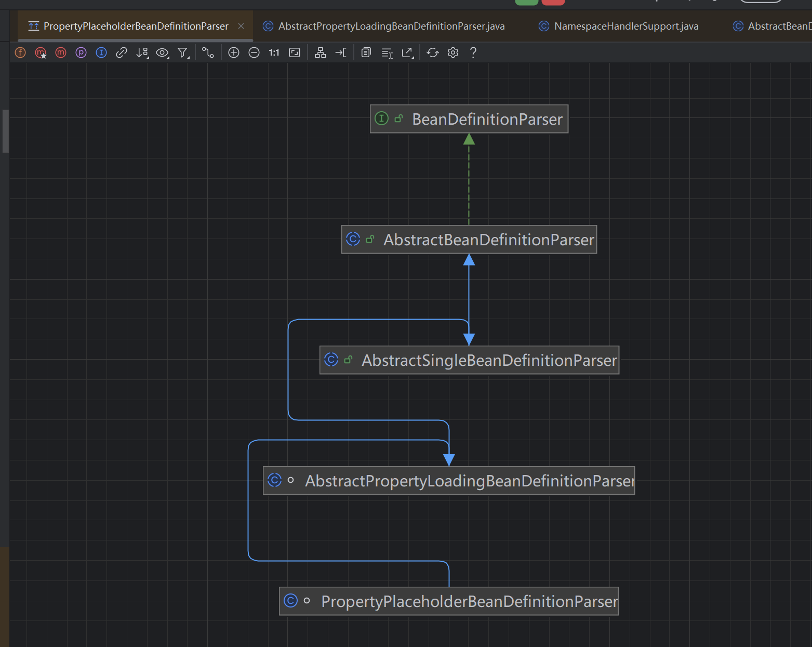The width and height of the screenshot is (812, 647).
Task: Click the text-lines icon before Export
Action: (387, 53)
